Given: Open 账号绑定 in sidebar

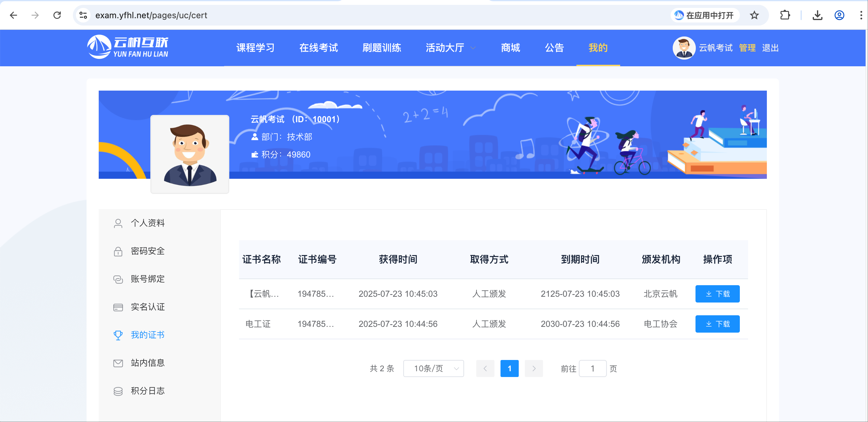Looking at the screenshot, I should point(148,279).
